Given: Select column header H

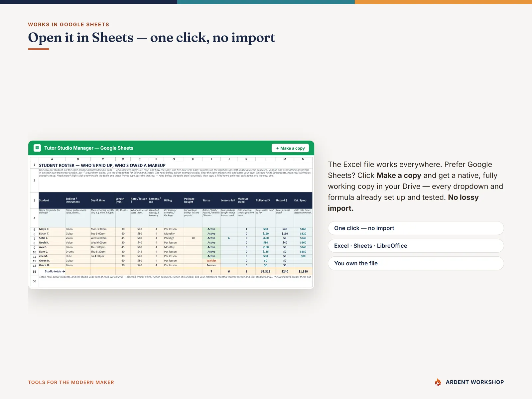Looking at the screenshot, I should 193,159.
